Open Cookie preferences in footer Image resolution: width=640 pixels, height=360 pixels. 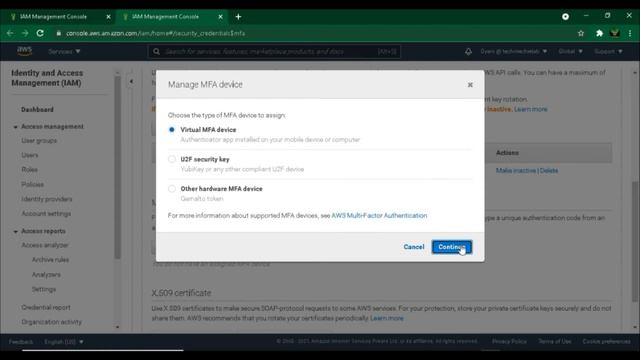click(606, 341)
